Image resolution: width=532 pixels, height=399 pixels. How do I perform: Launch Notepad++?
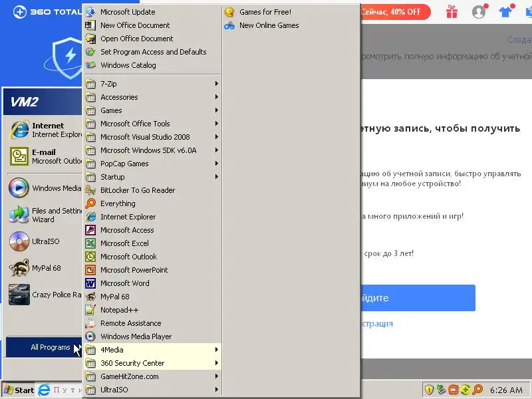[153, 310]
